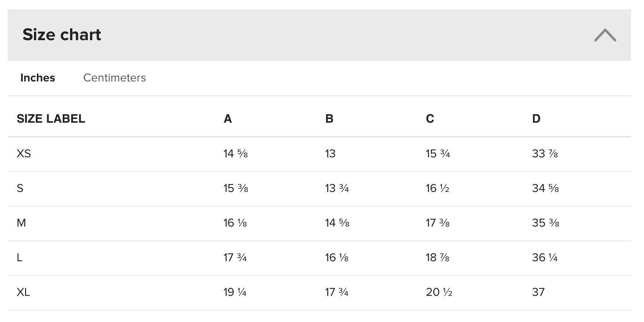Click the XS measurement 14 ⅝ in column A
Screen dimensions: 644x322
pos(235,154)
